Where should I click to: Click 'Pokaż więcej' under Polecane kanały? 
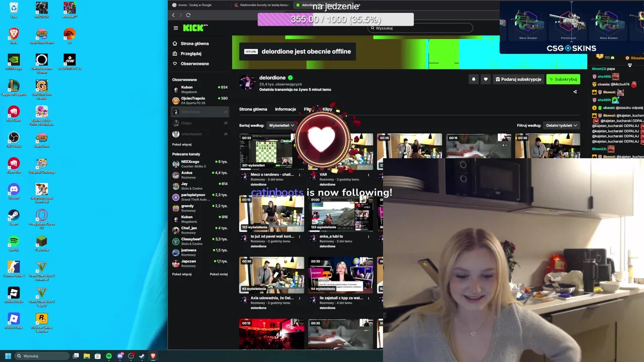[x=182, y=274]
